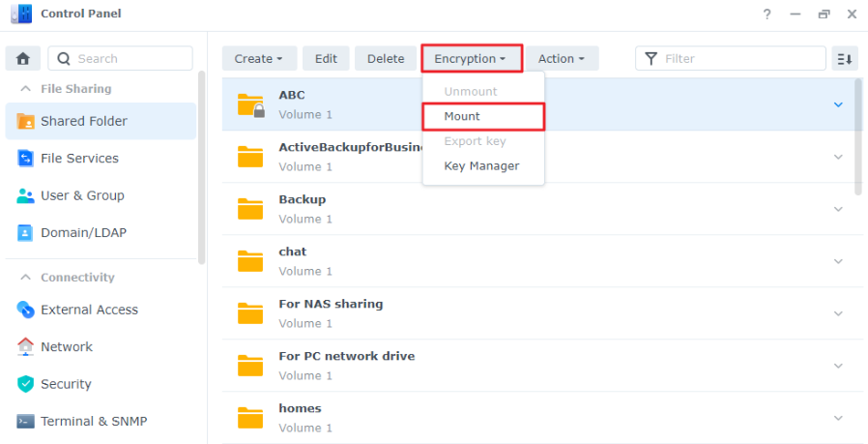Expand the homes folder row chevron
Screen dimensions: 868x444
[838, 417]
